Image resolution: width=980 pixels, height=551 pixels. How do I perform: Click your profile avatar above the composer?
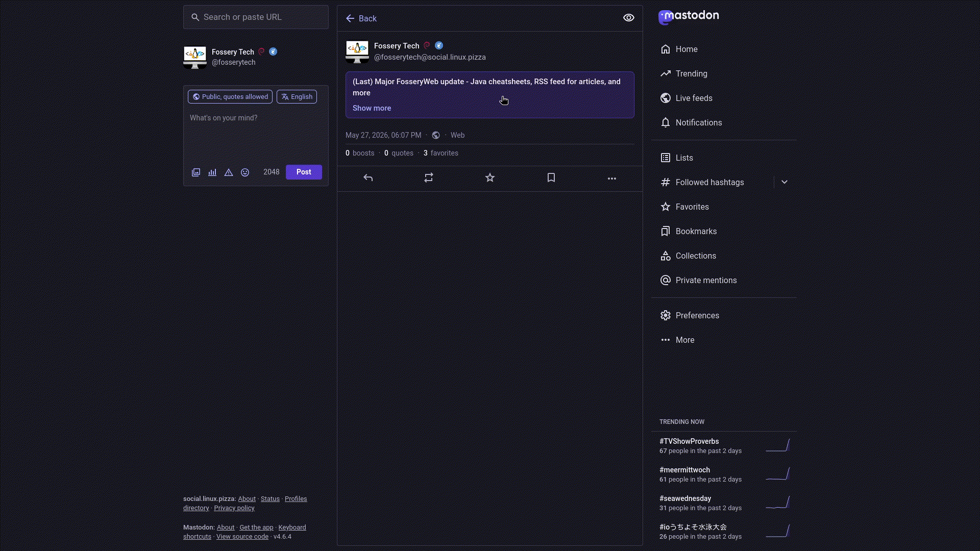pyautogui.click(x=195, y=57)
